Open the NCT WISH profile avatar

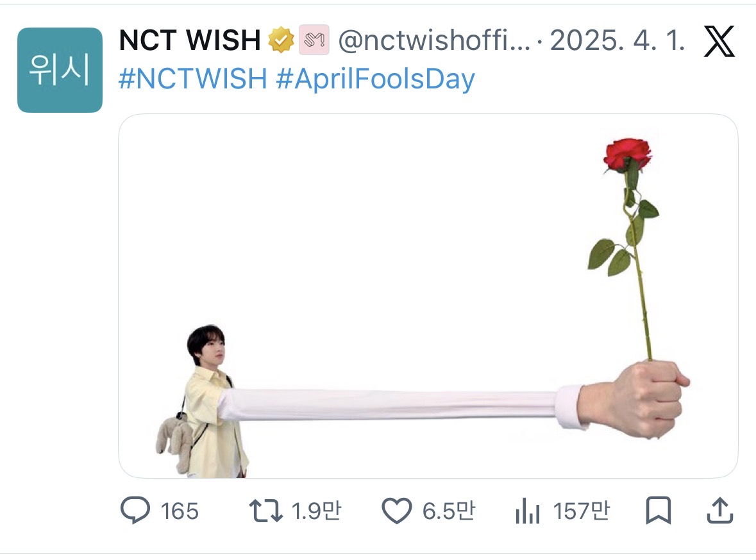pyautogui.click(x=60, y=70)
